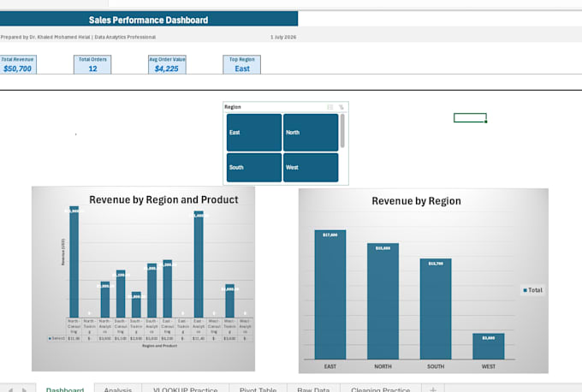Open the Pivot Table sheet tab
Screen dimensions: 582x392
click(x=258, y=389)
